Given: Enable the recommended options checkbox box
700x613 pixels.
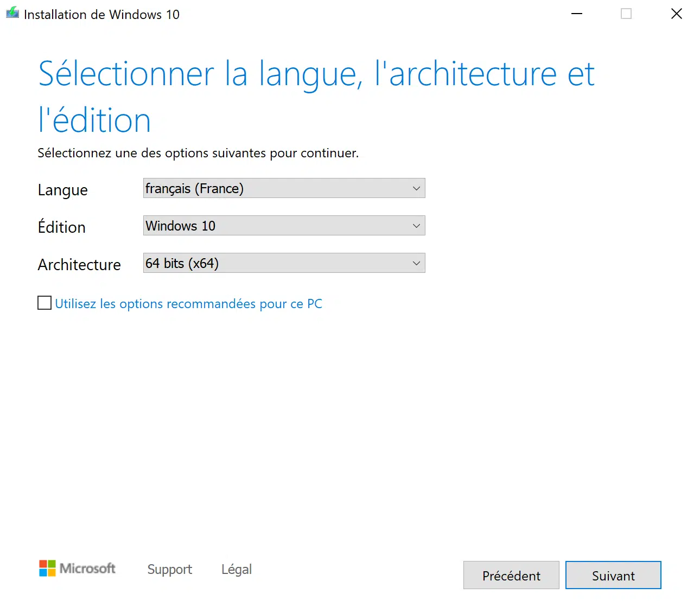Looking at the screenshot, I should (x=44, y=303).
